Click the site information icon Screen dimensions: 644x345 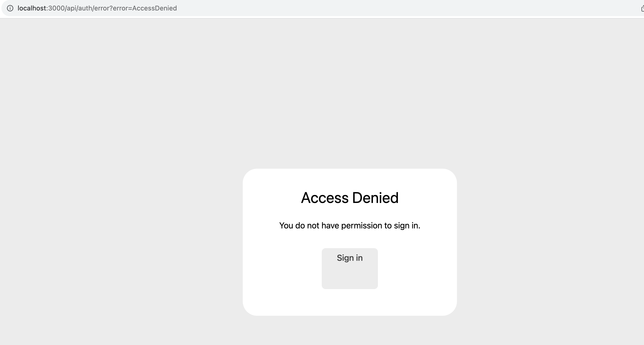tap(10, 8)
